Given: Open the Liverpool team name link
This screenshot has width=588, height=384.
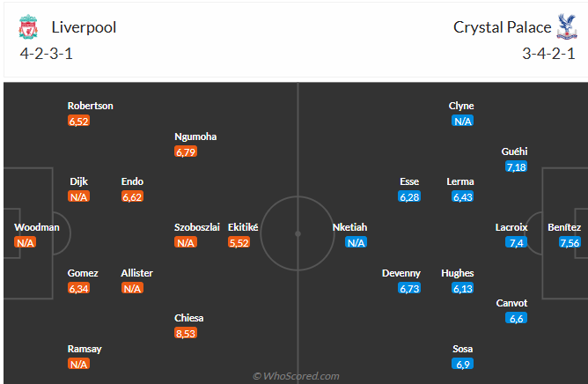Looking at the screenshot, I should (x=84, y=27).
